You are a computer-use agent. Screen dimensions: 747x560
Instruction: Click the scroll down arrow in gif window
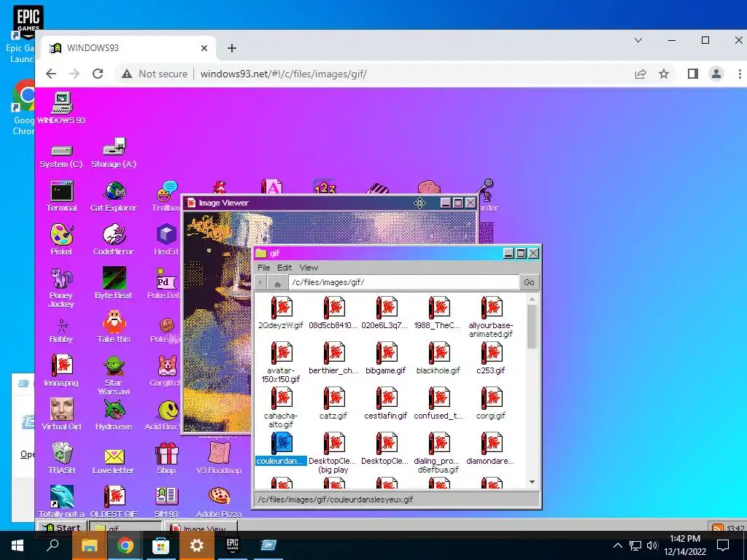tap(532, 482)
